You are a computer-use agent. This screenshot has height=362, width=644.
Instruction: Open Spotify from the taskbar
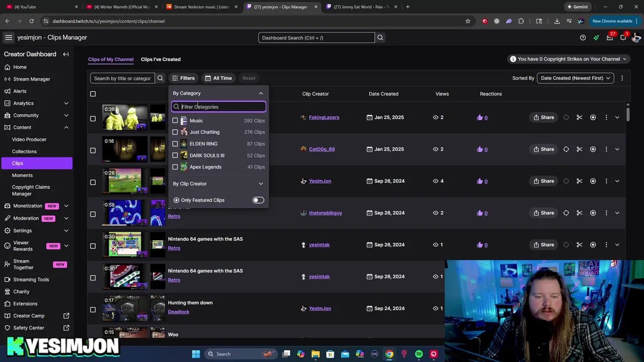[x=419, y=354]
